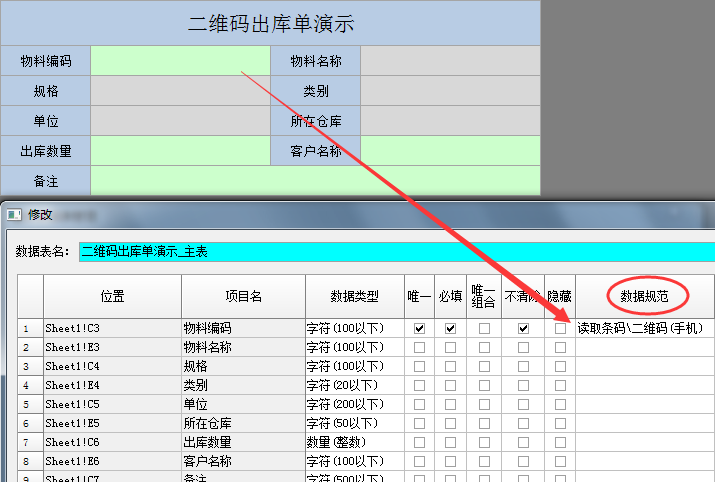Screen dimensions: 715x482
Task: Select row number 5 header
Action: [31, 404]
